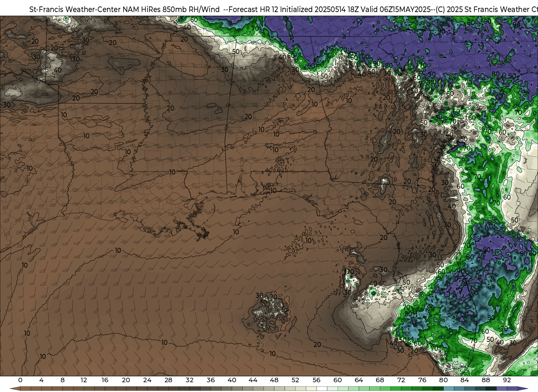Click the colorbar tick label '12'
Viewport: 538px width, 392px height.
tap(84, 380)
